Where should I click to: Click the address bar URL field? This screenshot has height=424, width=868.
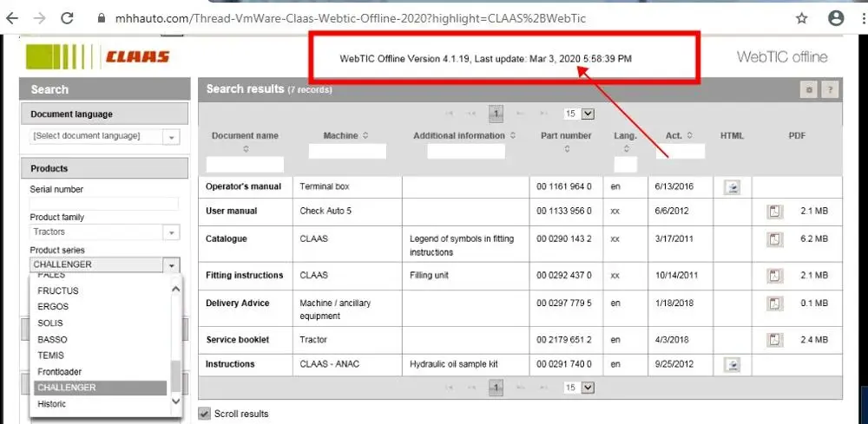[351, 18]
